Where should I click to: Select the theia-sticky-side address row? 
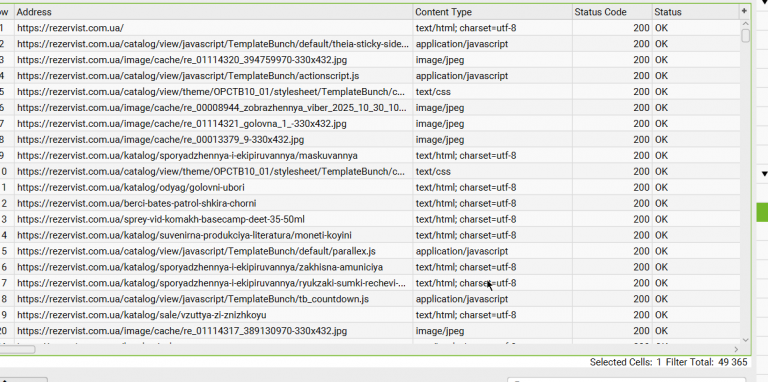[x=214, y=44]
